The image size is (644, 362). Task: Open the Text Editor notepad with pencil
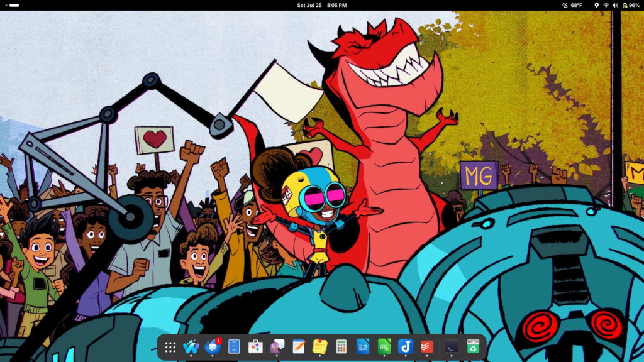pyautogui.click(x=299, y=347)
